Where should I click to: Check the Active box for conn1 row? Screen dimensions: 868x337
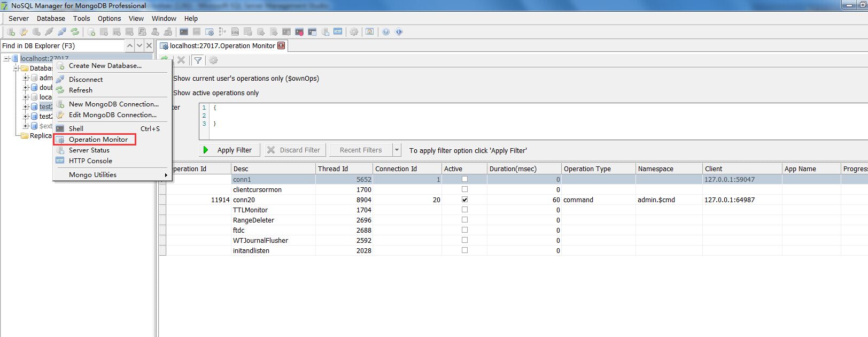click(464, 179)
